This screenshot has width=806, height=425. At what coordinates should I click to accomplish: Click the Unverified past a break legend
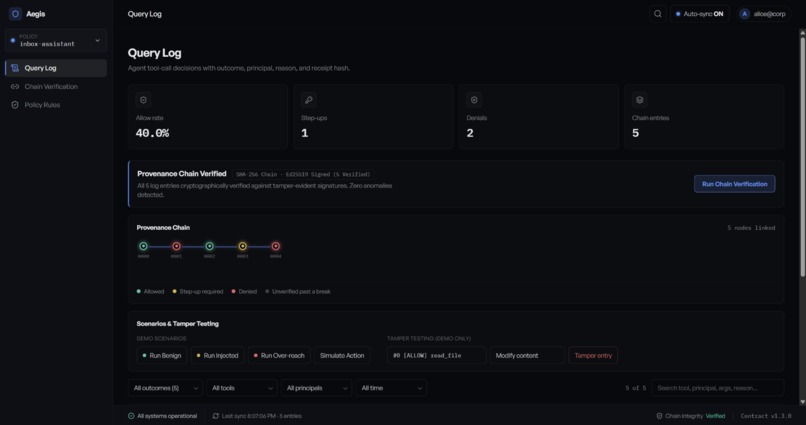point(298,291)
